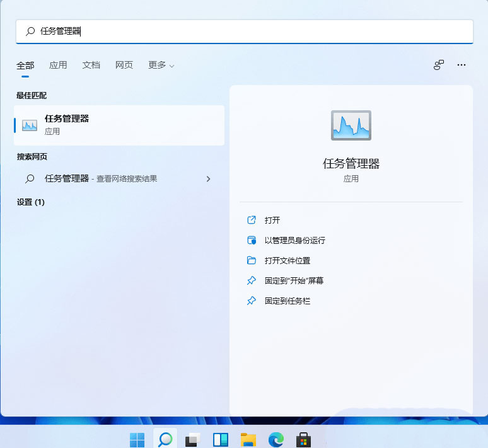Switch to the 应用 filter tab

coord(58,65)
